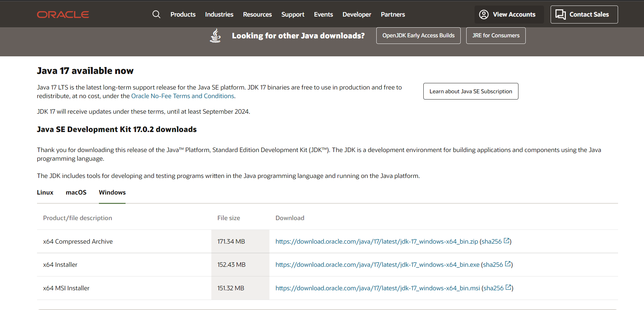Open sha256 external link icon for exe
This screenshot has height=310, width=644.
point(508,264)
